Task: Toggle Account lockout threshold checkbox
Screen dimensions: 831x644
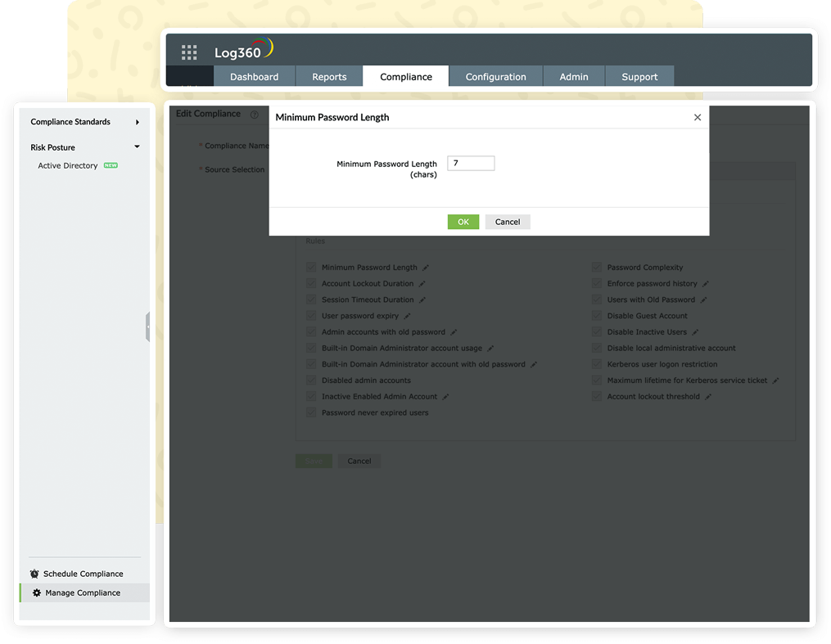Action: 597,396
